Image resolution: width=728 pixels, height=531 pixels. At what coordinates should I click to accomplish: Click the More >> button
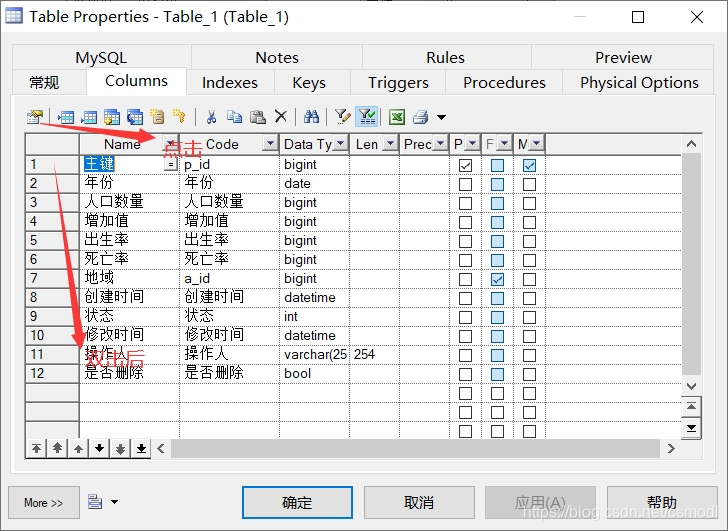tap(44, 503)
